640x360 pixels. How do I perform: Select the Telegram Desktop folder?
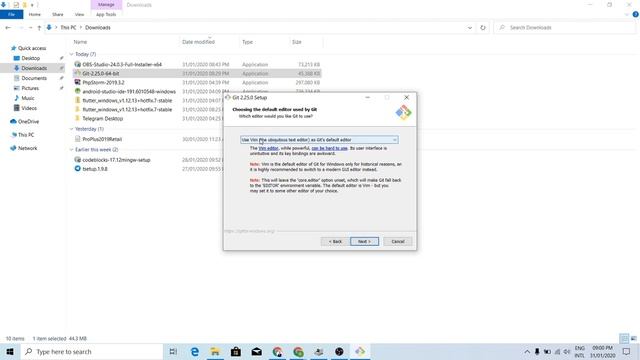click(x=102, y=118)
